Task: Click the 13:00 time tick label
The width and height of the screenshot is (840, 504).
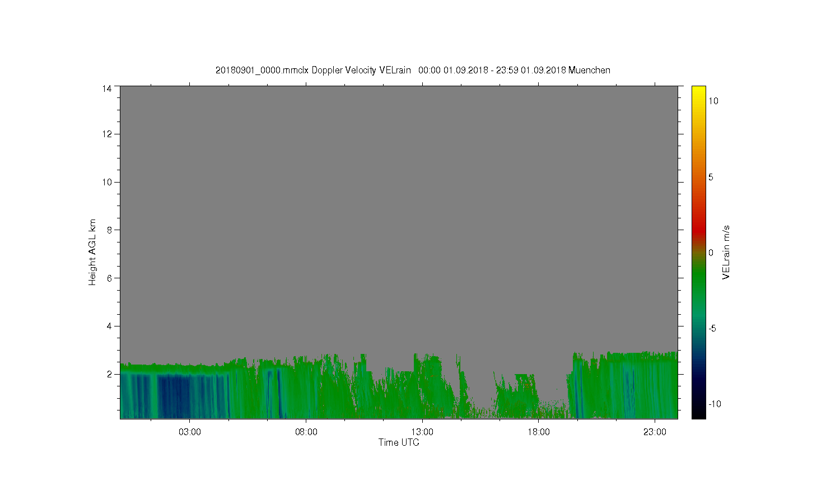Action: pos(422,432)
